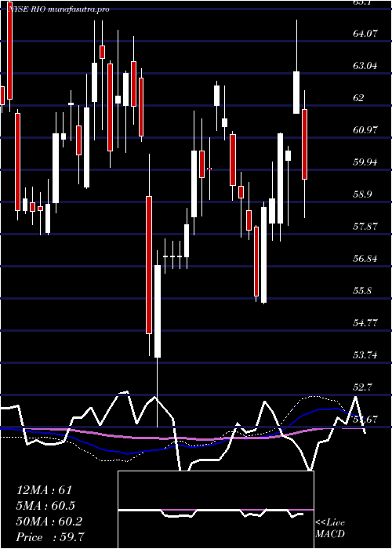Click the 57.87 price axis label
392x549 pixels.
click(x=365, y=227)
